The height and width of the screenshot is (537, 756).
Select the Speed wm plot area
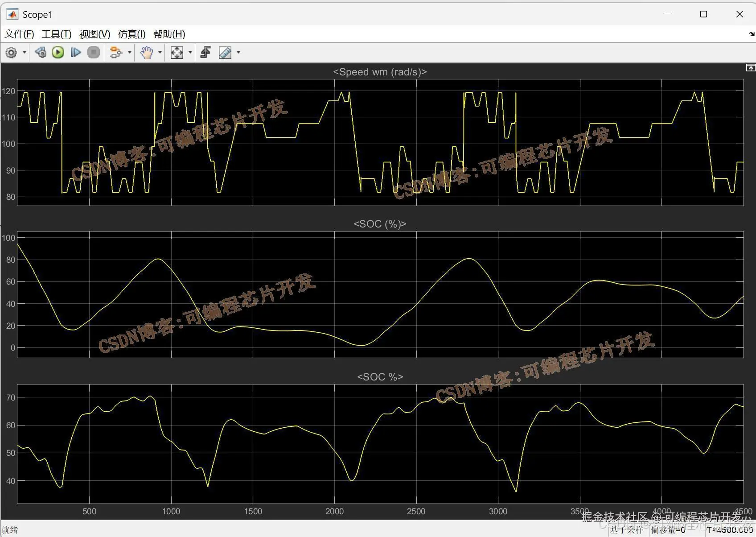tap(380, 142)
